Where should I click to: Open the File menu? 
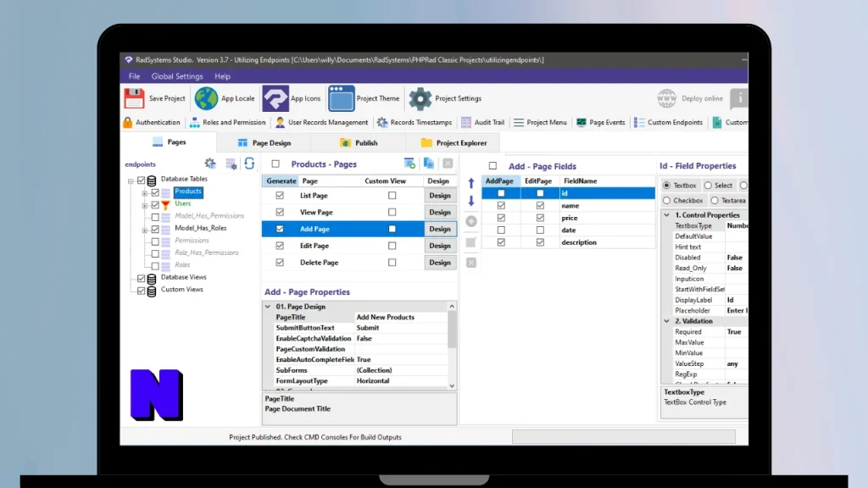coord(134,76)
